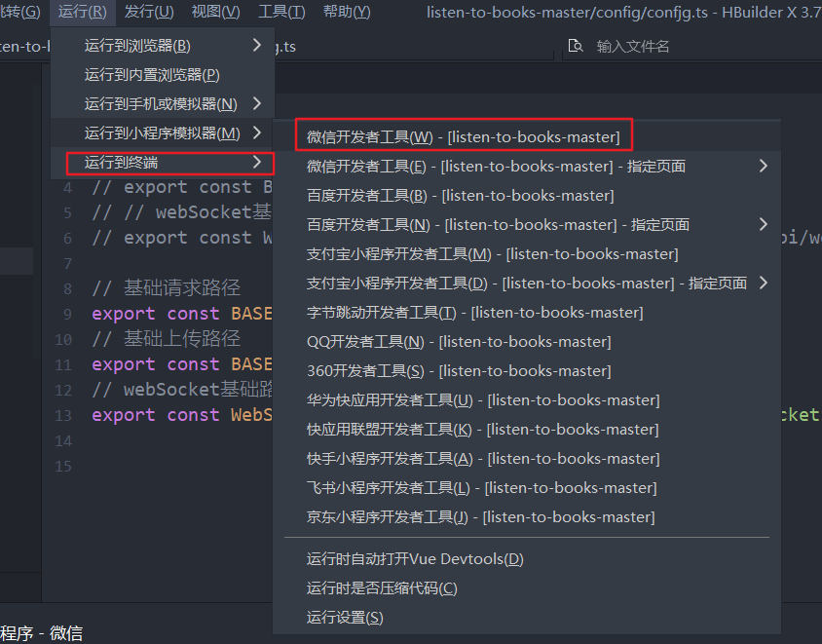Select 运行到小程序模拟器(M) entry
The image size is (822, 644).
point(163,133)
